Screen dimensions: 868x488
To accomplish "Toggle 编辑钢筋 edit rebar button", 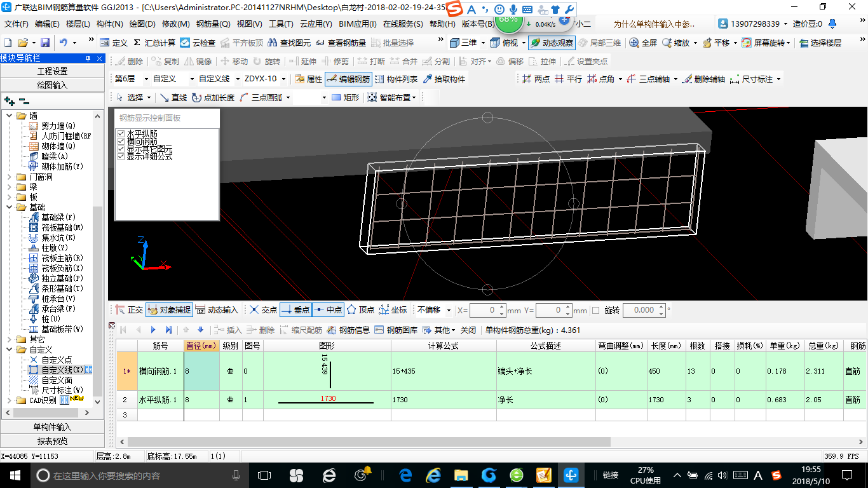I will (x=348, y=79).
